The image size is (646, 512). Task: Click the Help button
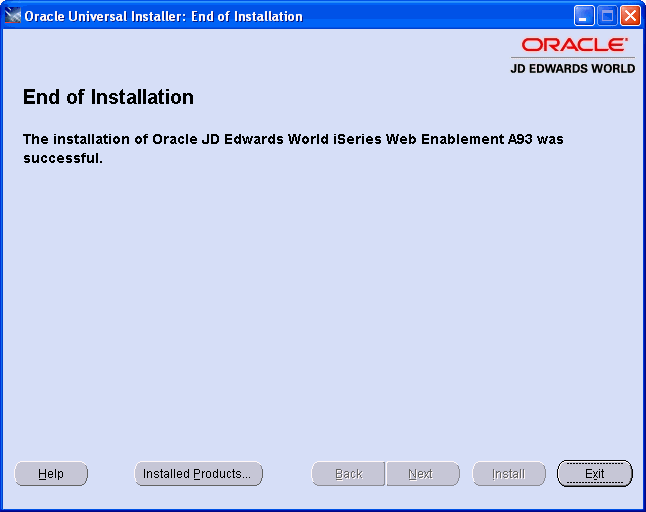pos(51,474)
